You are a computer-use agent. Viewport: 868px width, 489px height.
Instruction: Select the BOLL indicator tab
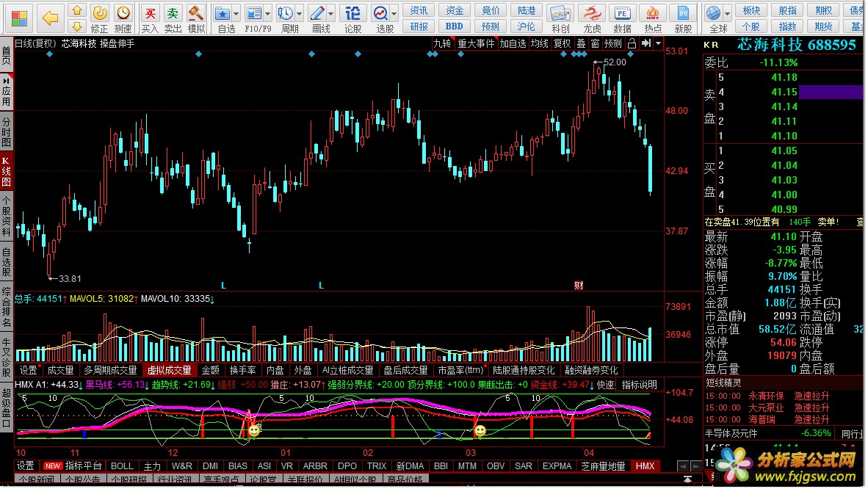point(122,466)
